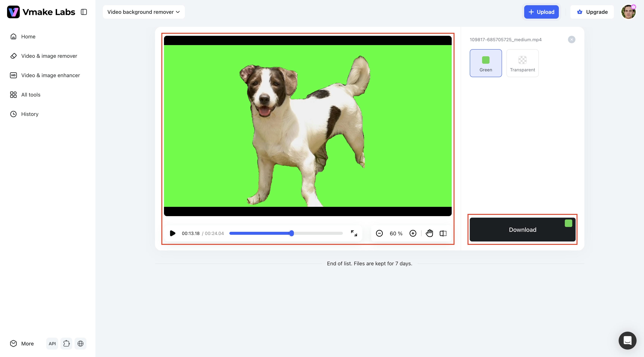Play the video preview
Image resolution: width=644 pixels, height=357 pixels.
173,233
